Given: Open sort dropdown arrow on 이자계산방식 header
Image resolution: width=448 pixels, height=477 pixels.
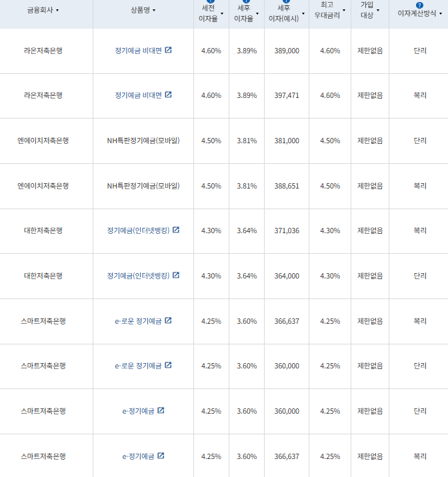Looking at the screenshot, I should (x=441, y=14).
